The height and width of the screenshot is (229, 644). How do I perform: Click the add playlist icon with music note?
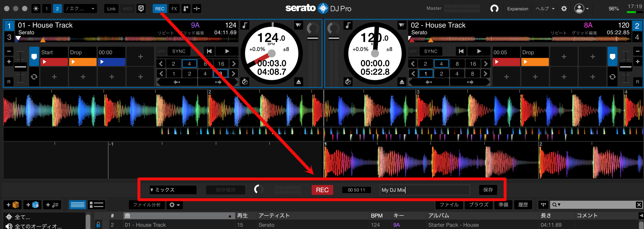tap(52, 205)
